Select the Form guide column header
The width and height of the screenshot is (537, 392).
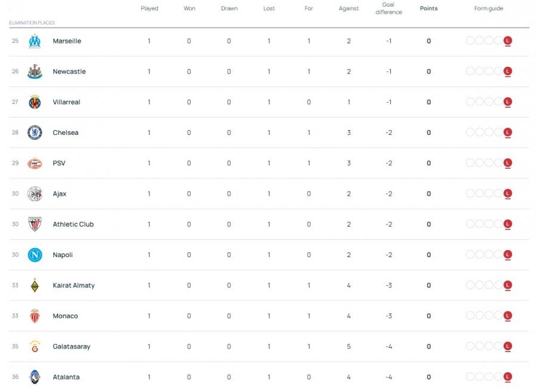[x=488, y=8]
